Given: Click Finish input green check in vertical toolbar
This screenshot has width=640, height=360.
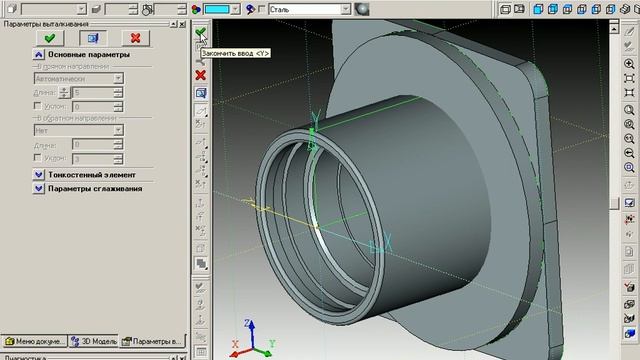Looking at the screenshot, I should point(200,32).
